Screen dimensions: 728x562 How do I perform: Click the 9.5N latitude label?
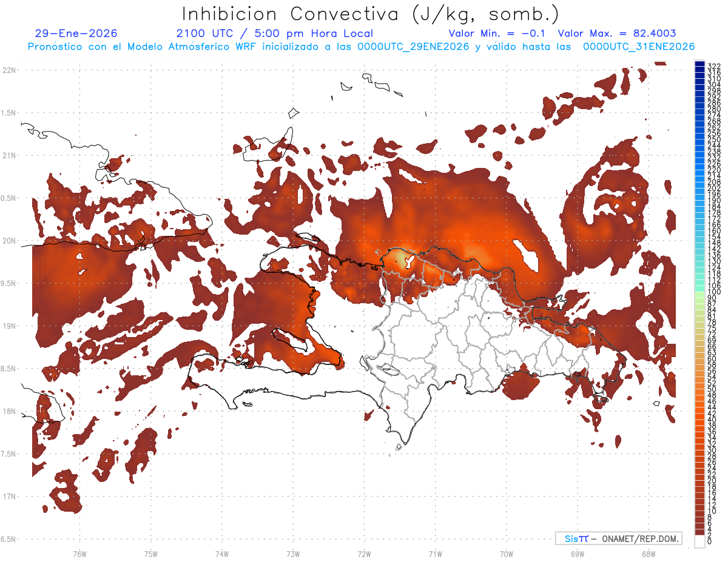click(x=9, y=284)
